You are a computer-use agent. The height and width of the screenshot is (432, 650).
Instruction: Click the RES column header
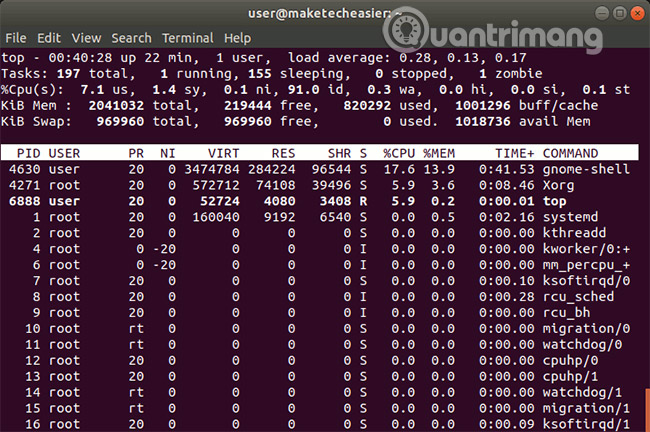coord(284,153)
